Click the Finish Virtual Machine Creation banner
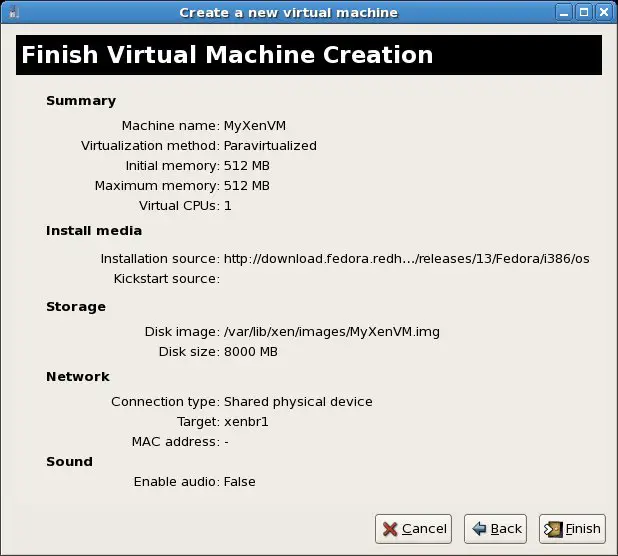The width and height of the screenshot is (618, 556). coord(308,55)
